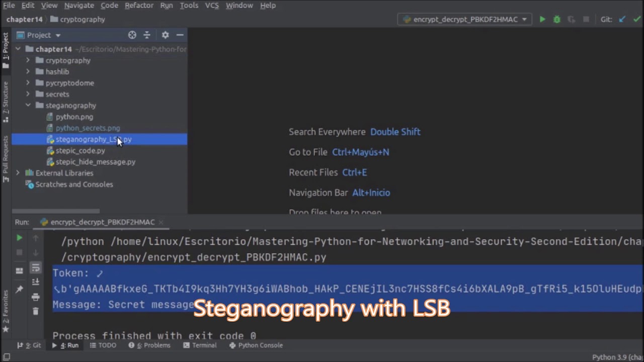Image resolution: width=644 pixels, height=362 pixels.
Task: Click the Stop square in the Run panel
Action: [x=19, y=252]
